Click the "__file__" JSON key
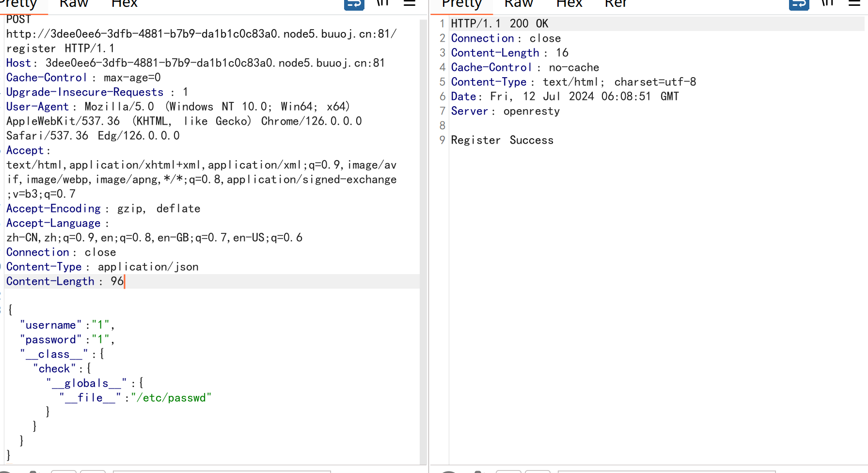 (90, 398)
